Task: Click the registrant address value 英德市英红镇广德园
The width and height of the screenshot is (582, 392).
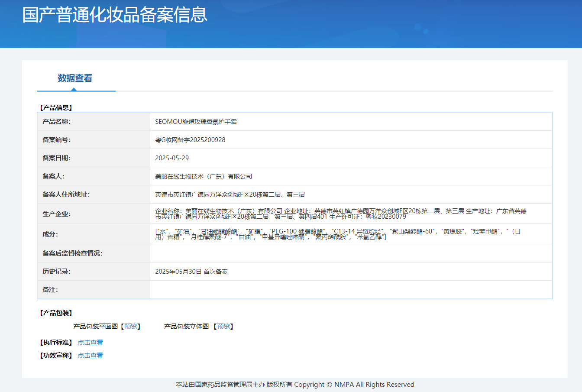Action: 230,194
